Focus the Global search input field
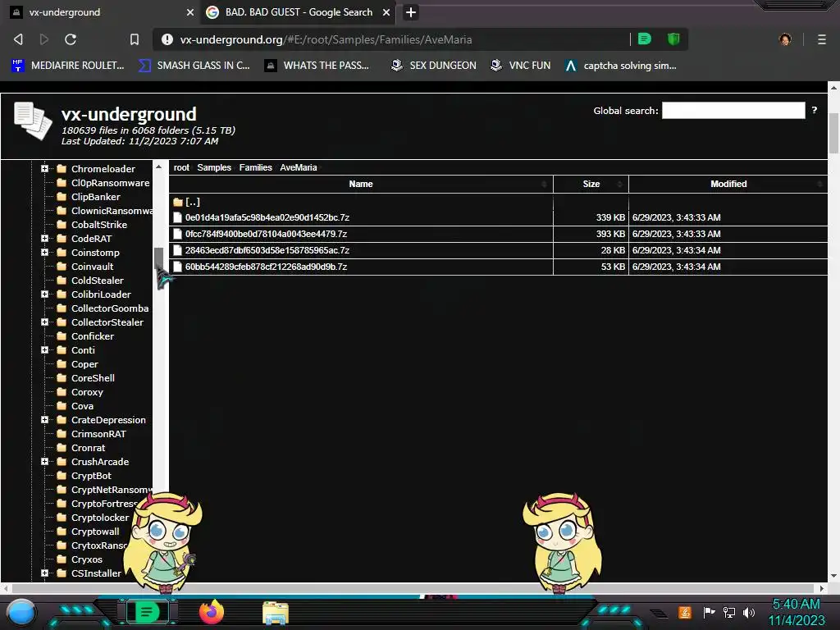The height and width of the screenshot is (630, 840). click(x=733, y=111)
